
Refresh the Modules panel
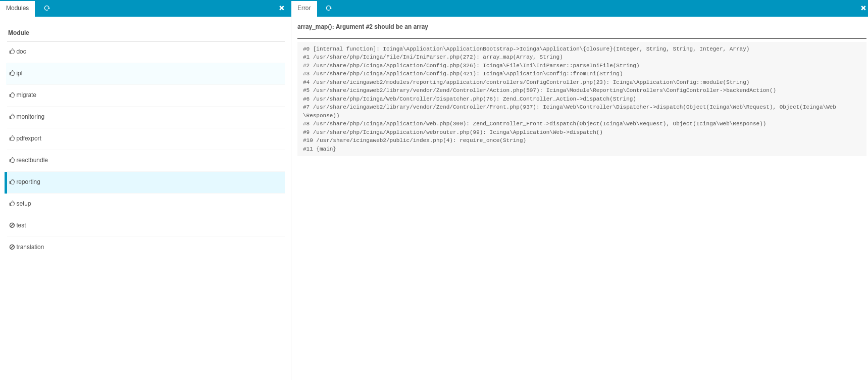pos(47,8)
